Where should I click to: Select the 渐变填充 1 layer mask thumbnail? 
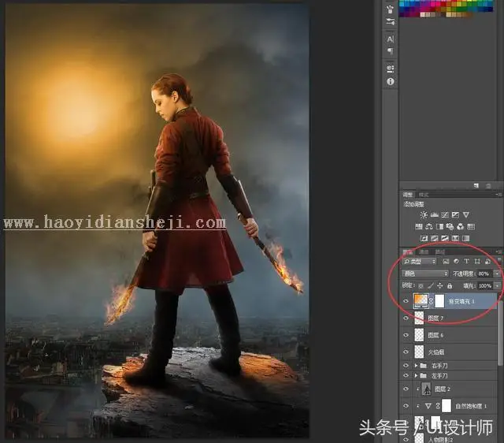coord(439,301)
